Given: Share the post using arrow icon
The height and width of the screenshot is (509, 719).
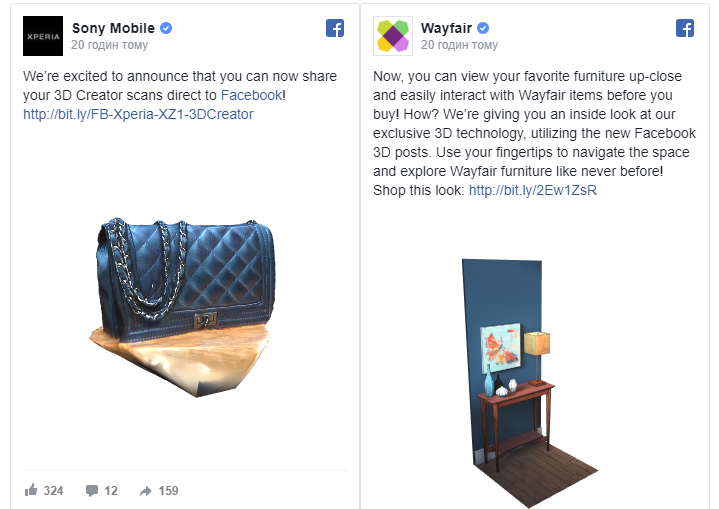Looking at the screenshot, I should pyautogui.click(x=145, y=491).
